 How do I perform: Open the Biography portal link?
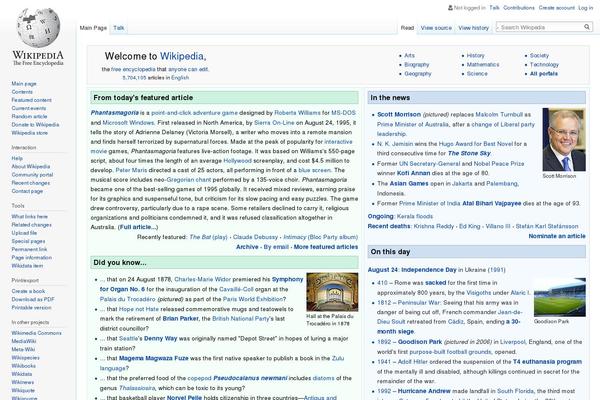(417, 65)
